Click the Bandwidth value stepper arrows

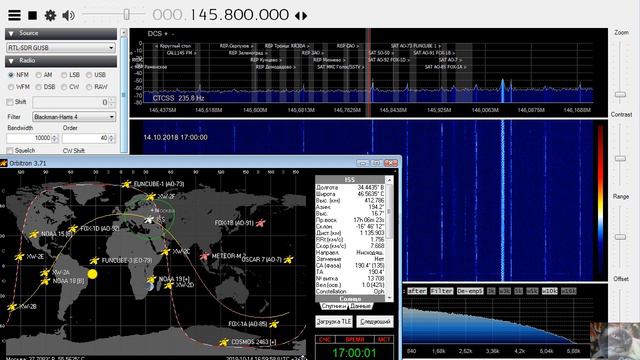(x=55, y=138)
